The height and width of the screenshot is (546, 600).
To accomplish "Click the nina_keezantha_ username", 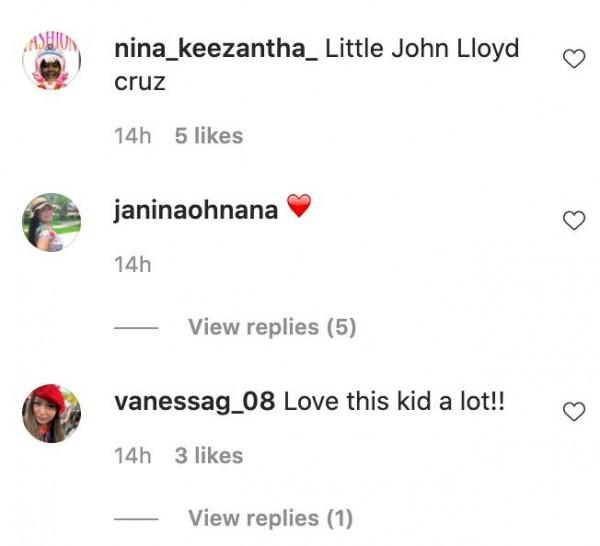I will [x=216, y=49].
